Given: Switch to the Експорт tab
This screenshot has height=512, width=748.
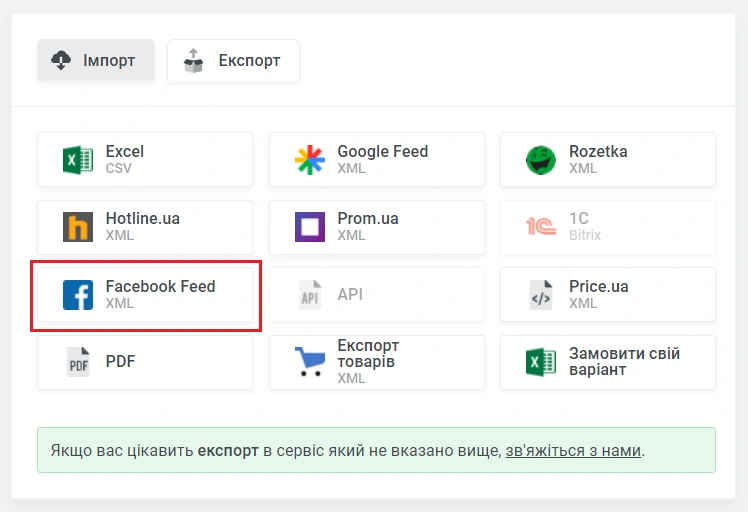Looking at the screenshot, I should point(233,61).
